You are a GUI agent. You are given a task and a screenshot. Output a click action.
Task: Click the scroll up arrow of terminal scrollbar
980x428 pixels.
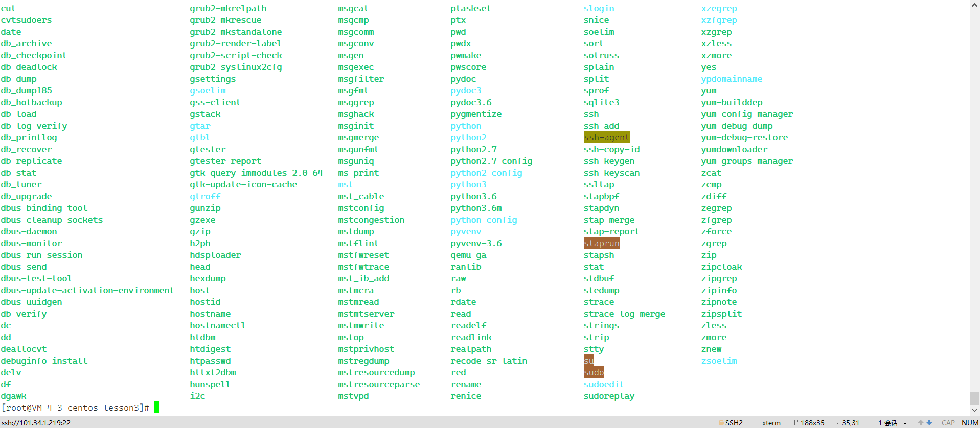point(975,5)
